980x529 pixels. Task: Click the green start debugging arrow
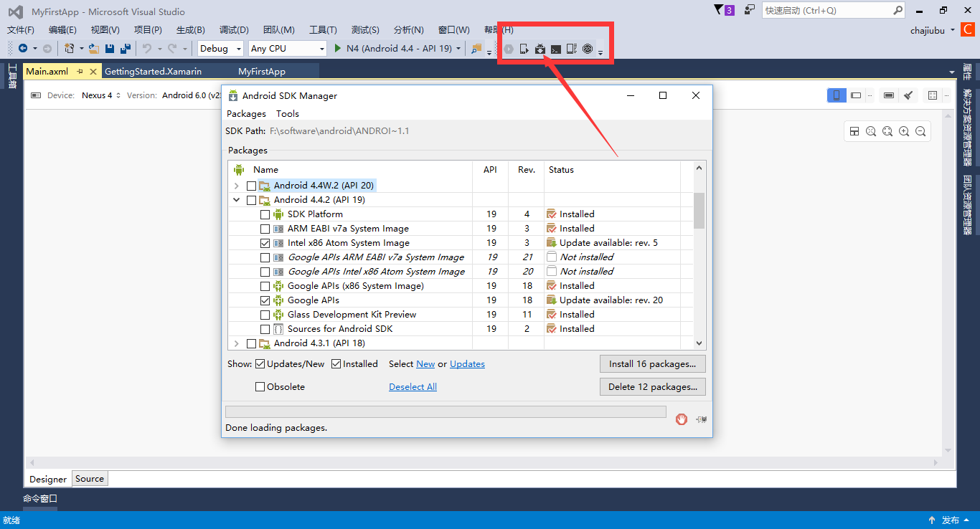[x=339, y=49]
